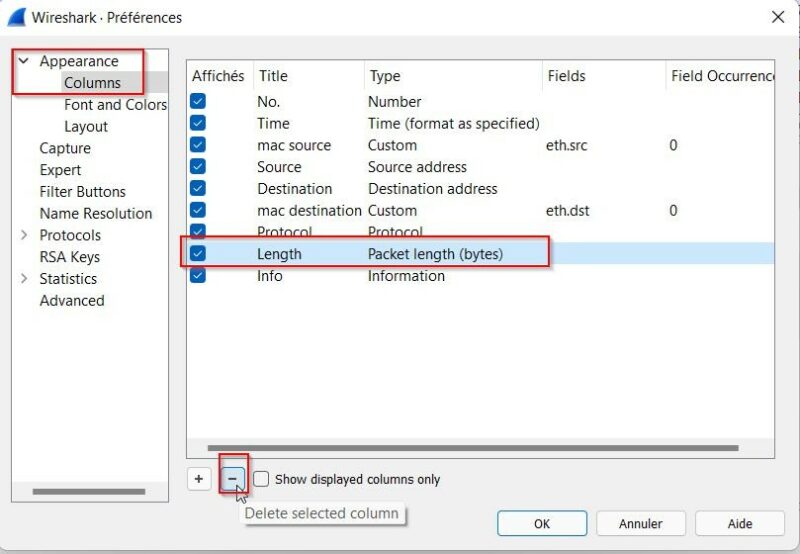This screenshot has height=554, width=800.
Task: Select the mac destination title cell
Action: 309,211
